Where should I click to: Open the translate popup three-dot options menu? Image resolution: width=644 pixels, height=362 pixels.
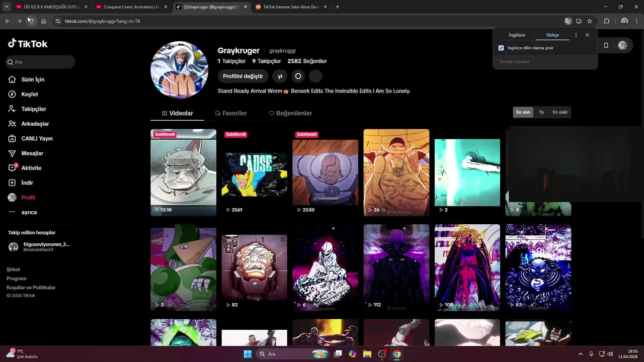coord(576,35)
